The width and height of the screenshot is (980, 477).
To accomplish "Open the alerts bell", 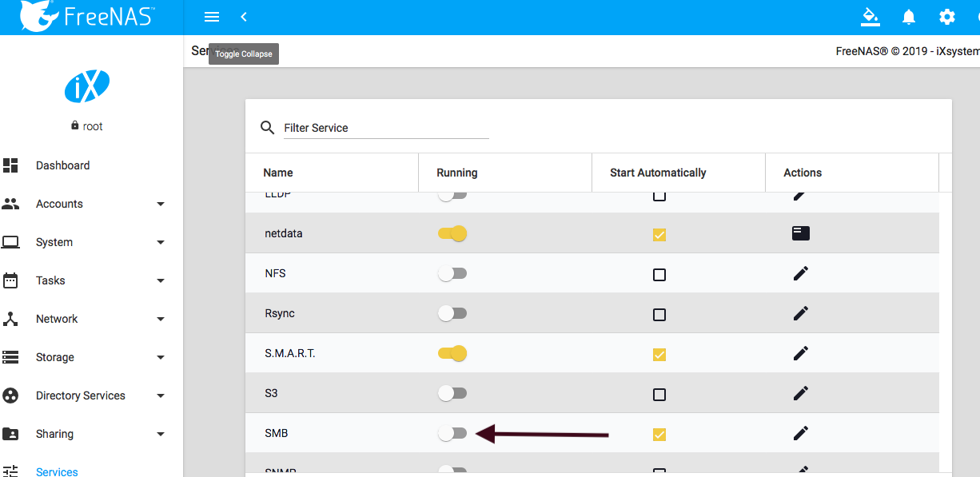I will [x=909, y=17].
